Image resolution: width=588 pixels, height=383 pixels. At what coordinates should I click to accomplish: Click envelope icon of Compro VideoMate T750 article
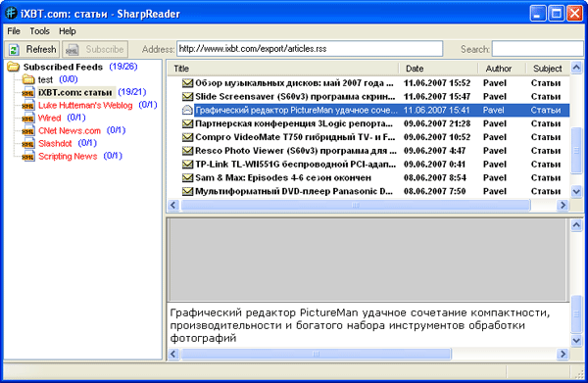[187, 137]
